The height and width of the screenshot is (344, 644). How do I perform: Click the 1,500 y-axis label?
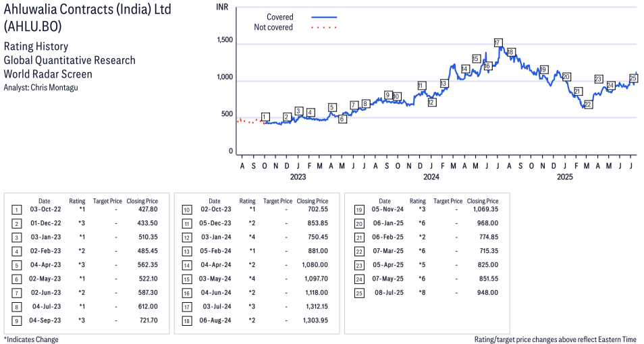pos(225,40)
